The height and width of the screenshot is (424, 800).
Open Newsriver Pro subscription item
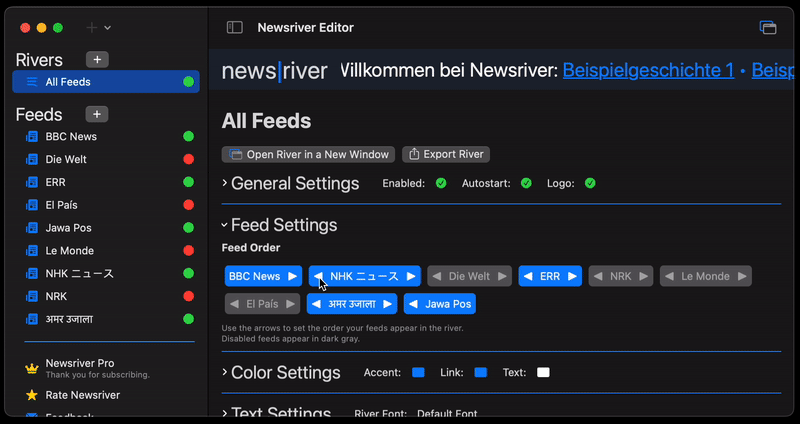(106, 368)
